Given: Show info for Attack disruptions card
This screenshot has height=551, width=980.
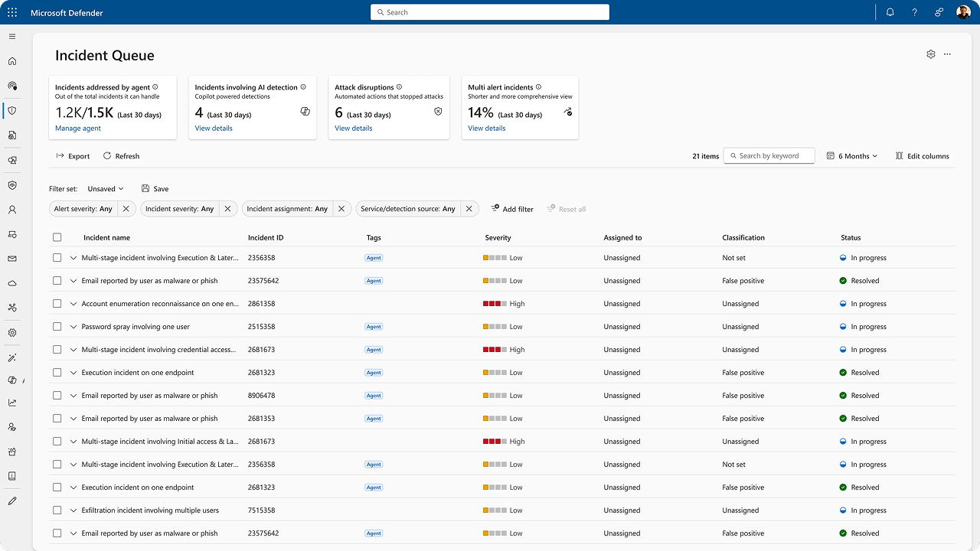Looking at the screenshot, I should 399,87.
